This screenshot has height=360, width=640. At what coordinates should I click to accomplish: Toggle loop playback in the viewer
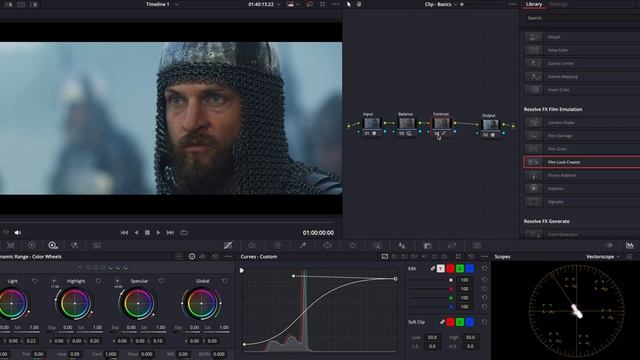pos(184,233)
